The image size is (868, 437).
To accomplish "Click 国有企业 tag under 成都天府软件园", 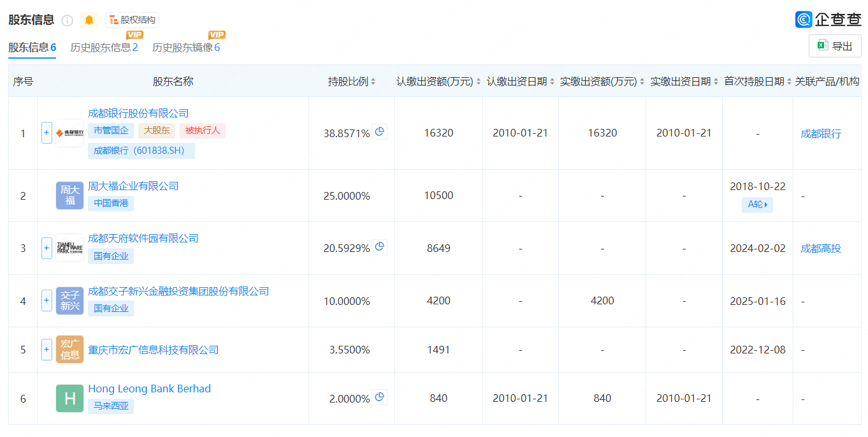I will 111,256.
